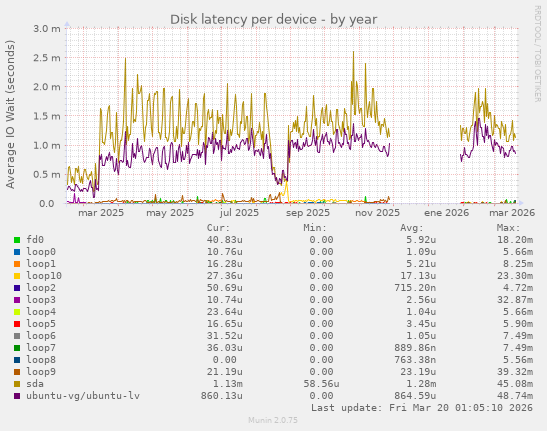Click the red loop5 legend swatch

[x=17, y=324]
